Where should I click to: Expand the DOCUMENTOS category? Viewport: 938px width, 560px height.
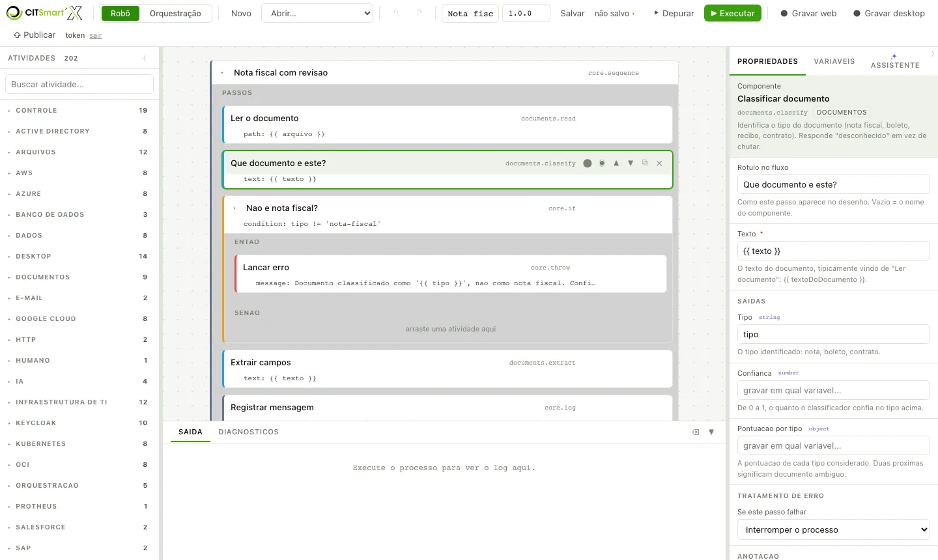coord(78,277)
